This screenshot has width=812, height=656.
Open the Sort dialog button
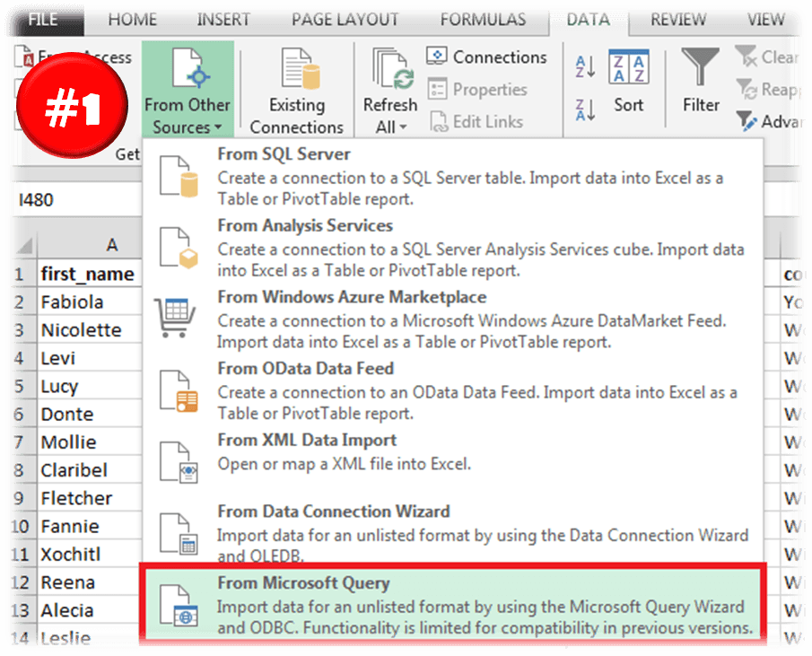629,81
